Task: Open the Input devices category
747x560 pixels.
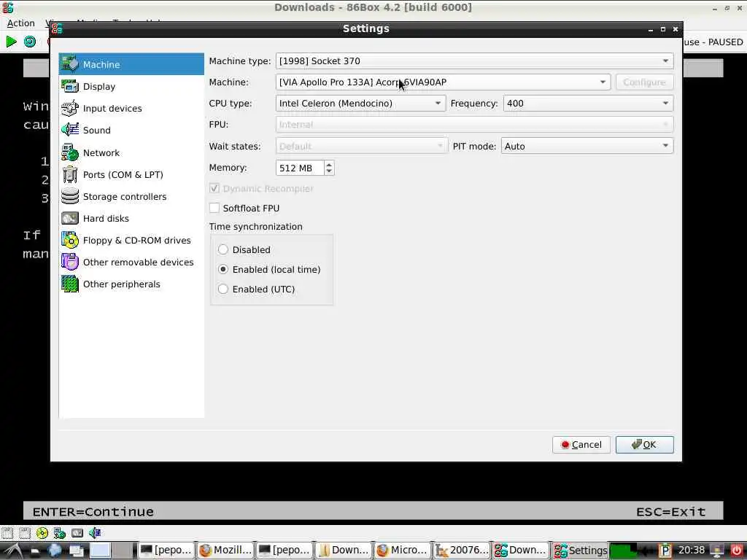Action: tap(131, 108)
